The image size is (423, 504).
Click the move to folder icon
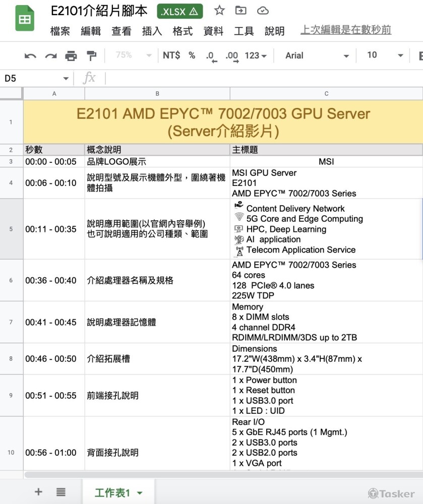click(x=241, y=11)
